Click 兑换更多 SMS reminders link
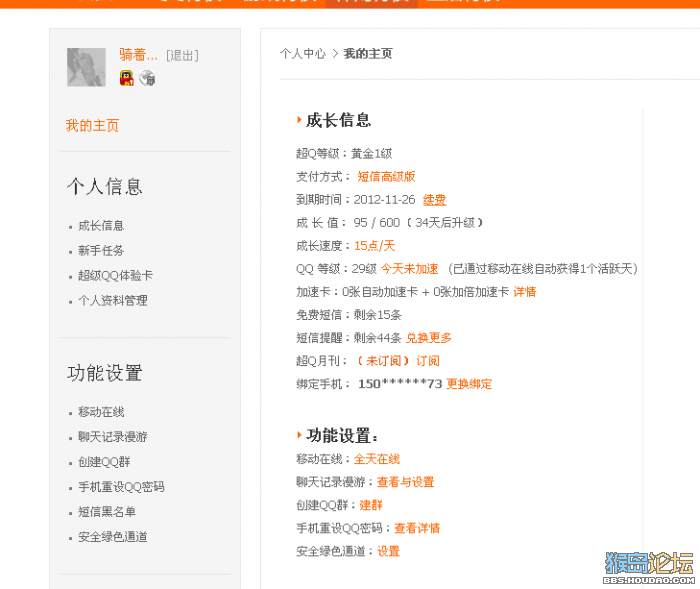Viewport: 700px width, 589px height. click(429, 338)
